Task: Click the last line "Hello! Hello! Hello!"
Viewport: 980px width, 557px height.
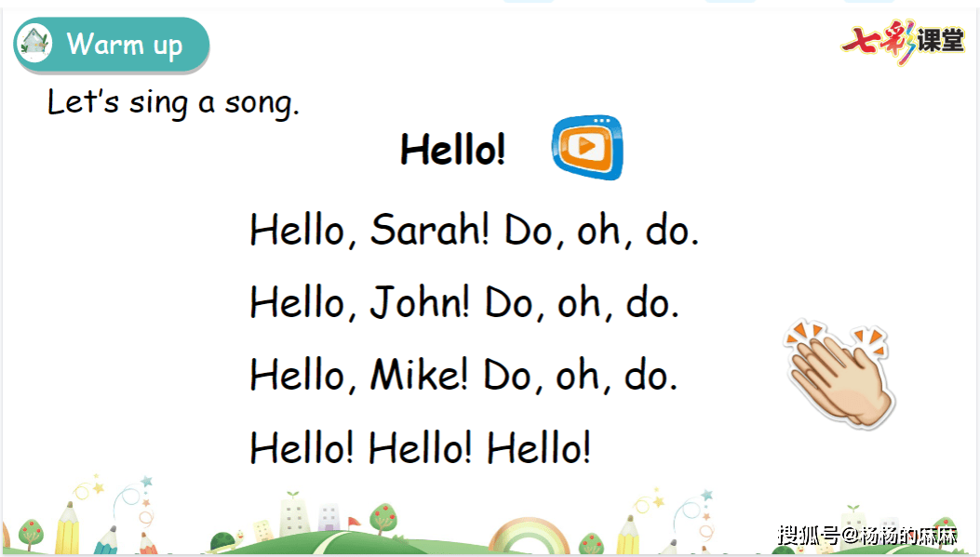Action: (x=420, y=448)
